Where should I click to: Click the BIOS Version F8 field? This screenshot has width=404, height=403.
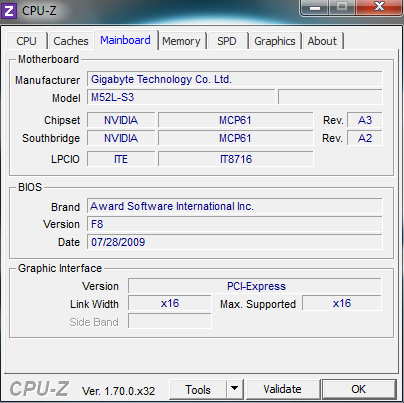[235, 224]
